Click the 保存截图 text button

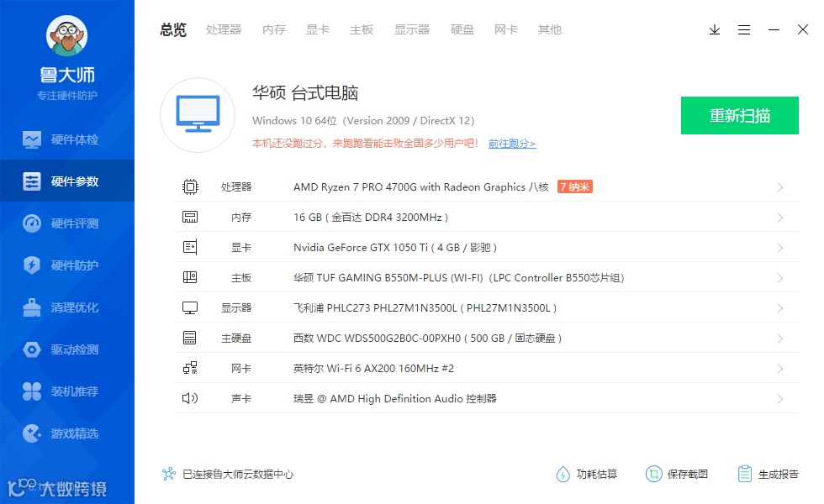(688, 474)
